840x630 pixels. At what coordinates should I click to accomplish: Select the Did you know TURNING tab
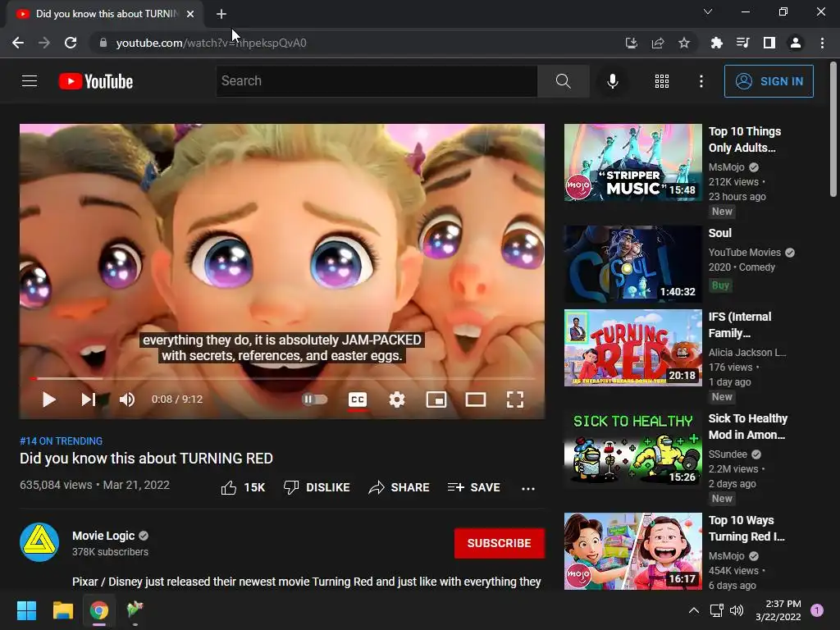pos(105,14)
